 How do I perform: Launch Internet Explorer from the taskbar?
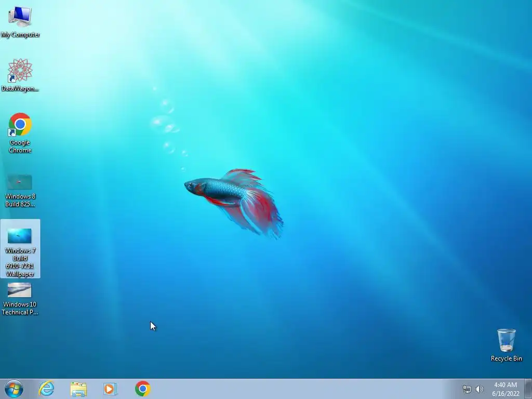46,389
